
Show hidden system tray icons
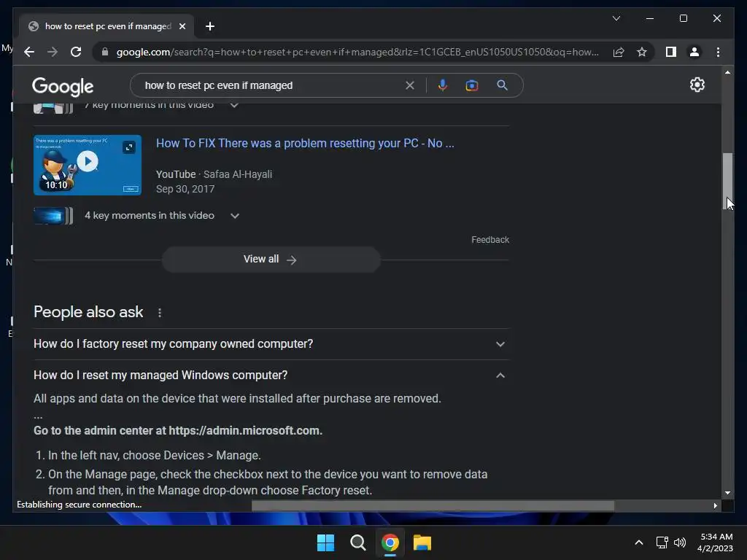(x=639, y=542)
